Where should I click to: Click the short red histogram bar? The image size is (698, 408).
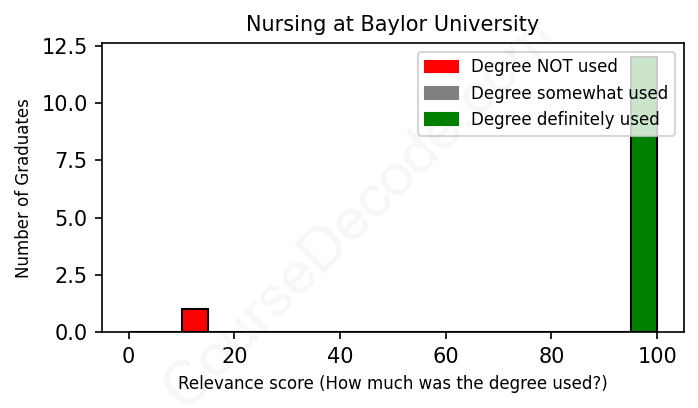tap(195, 320)
